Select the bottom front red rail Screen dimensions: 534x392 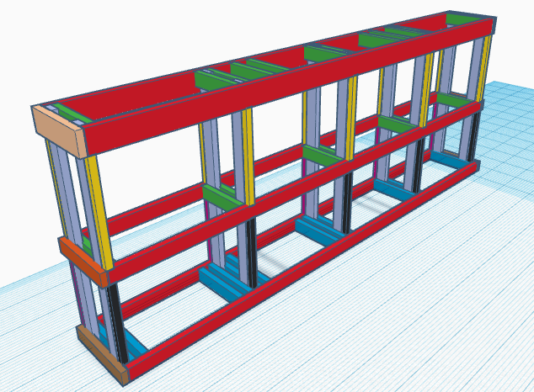(301, 269)
